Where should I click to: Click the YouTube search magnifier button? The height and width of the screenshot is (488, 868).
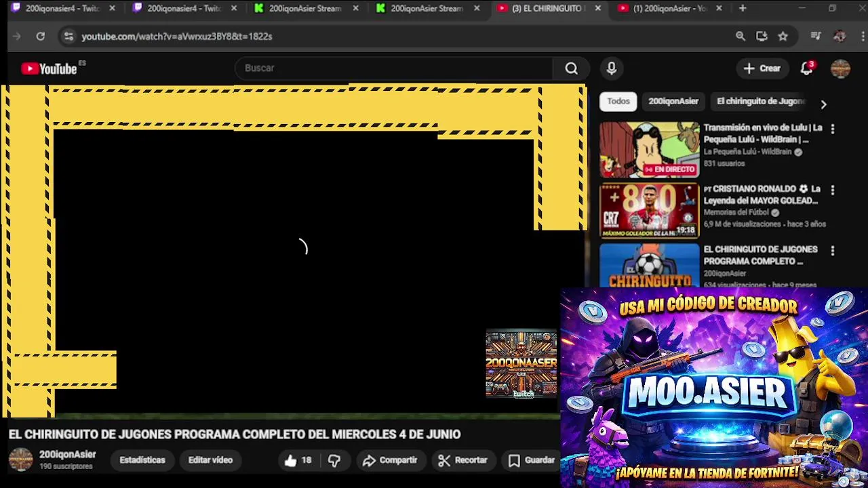click(571, 68)
